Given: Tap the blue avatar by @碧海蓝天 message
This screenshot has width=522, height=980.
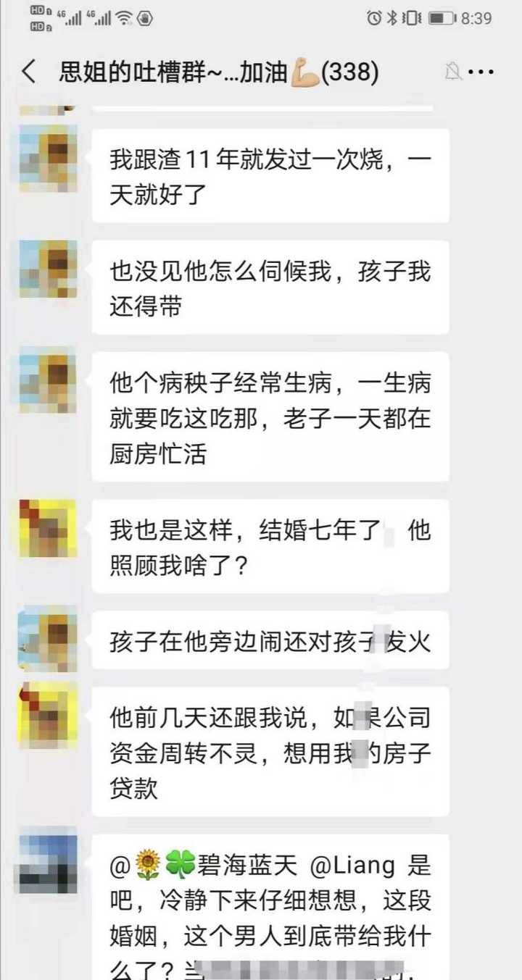Looking at the screenshot, I should [x=48, y=863].
